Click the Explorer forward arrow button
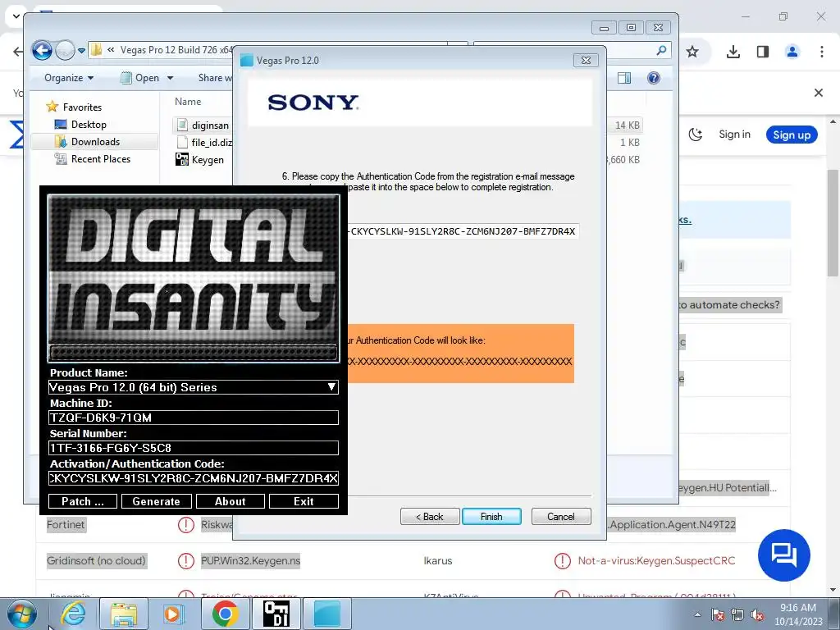The image size is (840, 630). pos(65,50)
